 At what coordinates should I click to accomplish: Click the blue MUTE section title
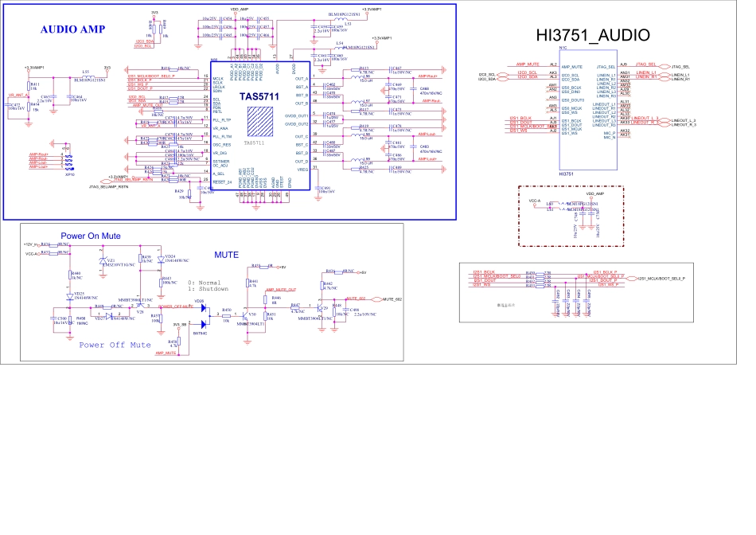point(226,255)
